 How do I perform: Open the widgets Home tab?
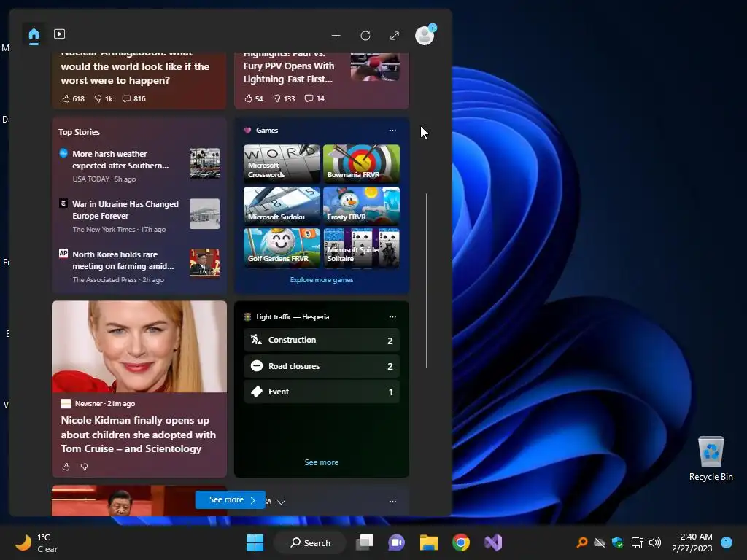coord(34,35)
